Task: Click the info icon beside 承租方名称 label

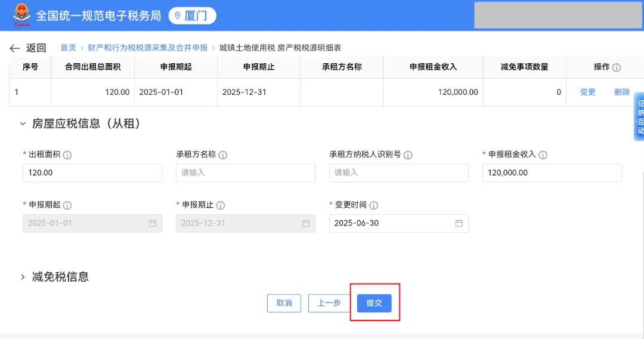Action: pyautogui.click(x=223, y=155)
